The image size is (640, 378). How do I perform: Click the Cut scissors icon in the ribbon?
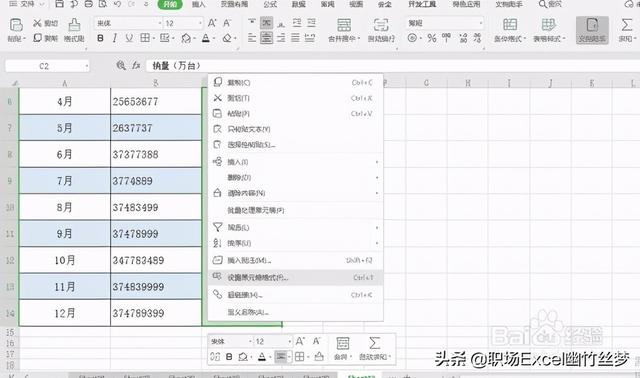[x=37, y=23]
